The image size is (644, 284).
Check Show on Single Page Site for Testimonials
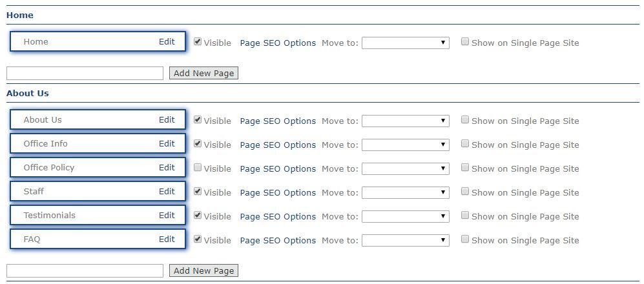(465, 216)
